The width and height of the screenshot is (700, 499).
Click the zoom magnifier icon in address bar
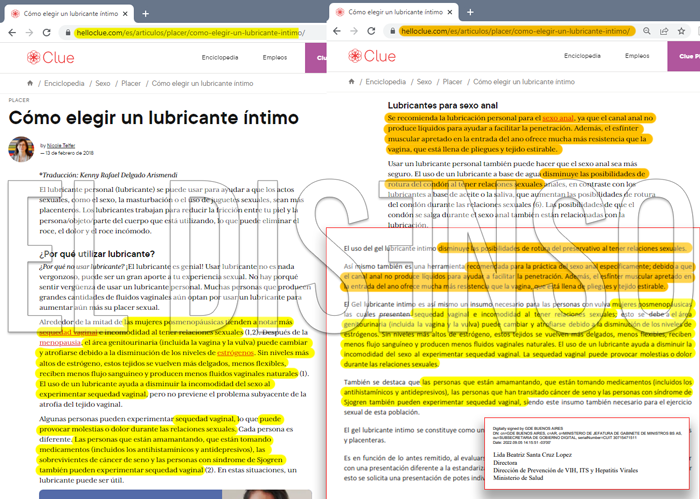pos(646,31)
